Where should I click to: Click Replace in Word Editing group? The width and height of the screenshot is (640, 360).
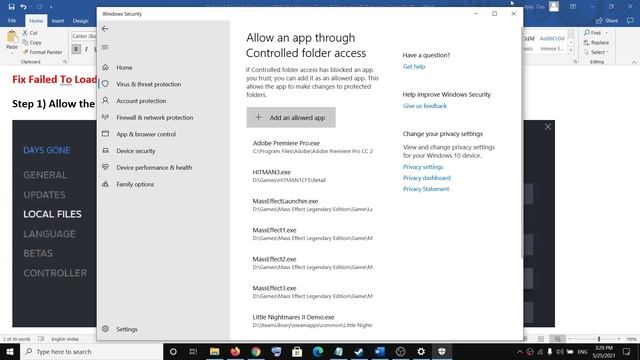596,42
